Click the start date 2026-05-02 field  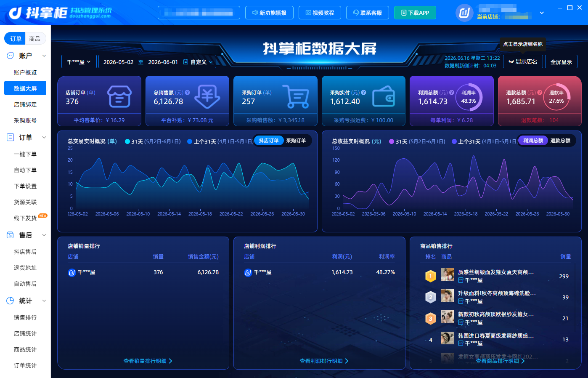(x=118, y=62)
